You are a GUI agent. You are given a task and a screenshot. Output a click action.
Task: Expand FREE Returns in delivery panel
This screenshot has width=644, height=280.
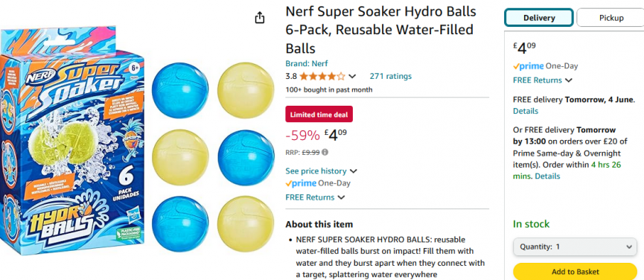(543, 80)
